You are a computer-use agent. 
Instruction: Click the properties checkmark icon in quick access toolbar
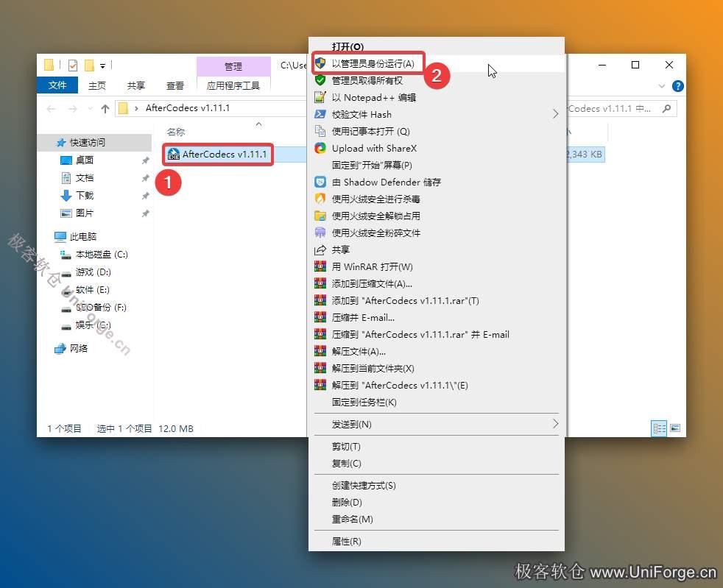tap(73, 65)
